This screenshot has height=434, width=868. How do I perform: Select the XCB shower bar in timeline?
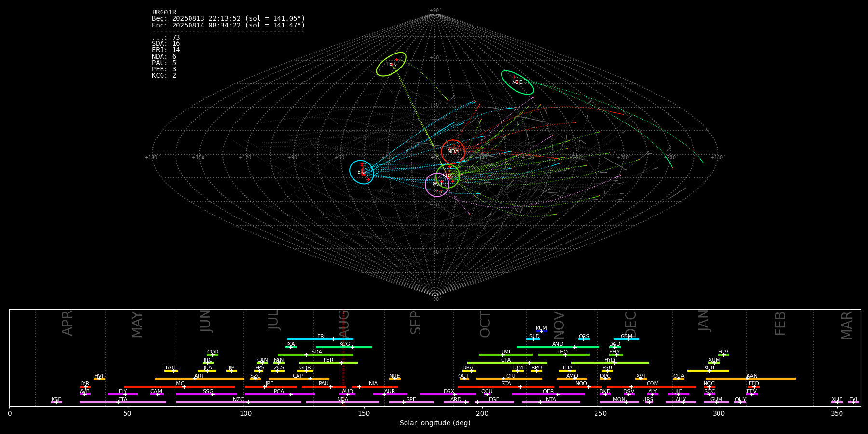click(708, 371)
